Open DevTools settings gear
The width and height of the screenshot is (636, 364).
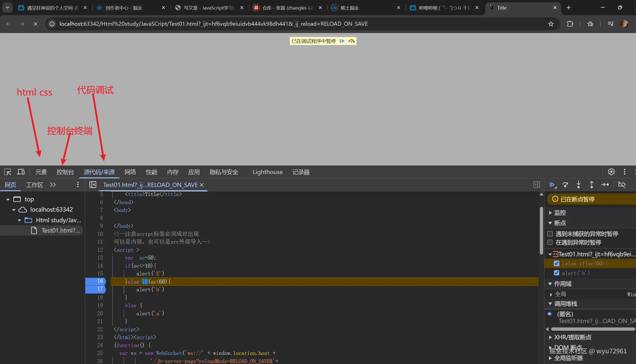611,172
